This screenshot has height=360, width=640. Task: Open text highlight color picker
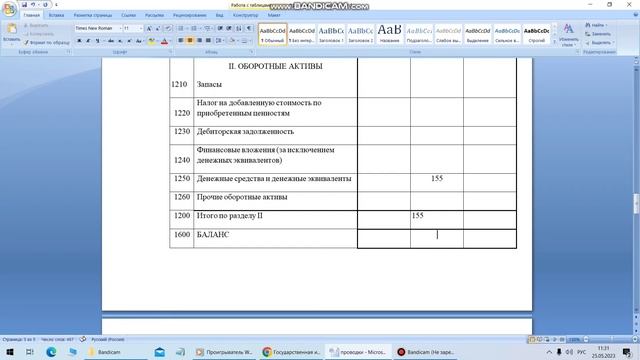[152, 41]
